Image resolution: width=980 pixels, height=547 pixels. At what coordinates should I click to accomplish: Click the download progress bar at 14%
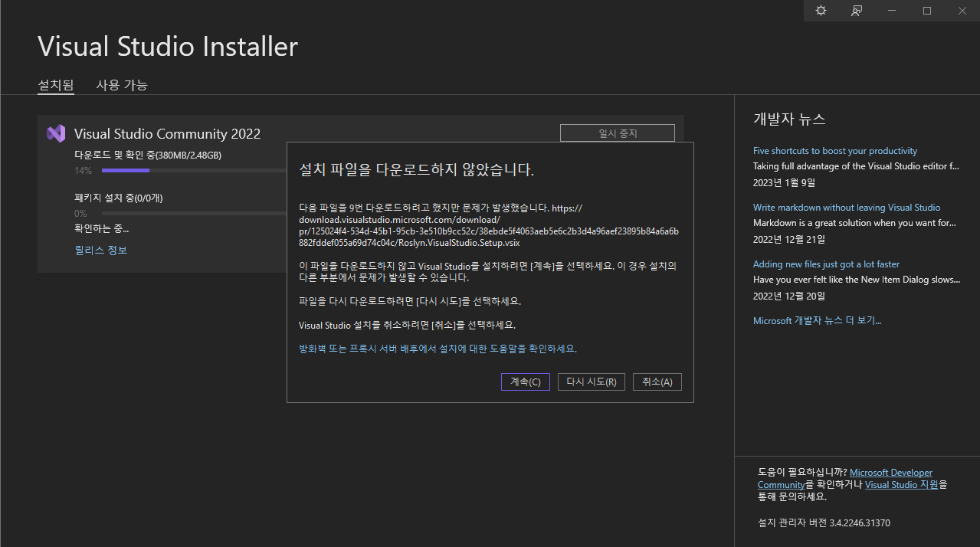point(194,170)
